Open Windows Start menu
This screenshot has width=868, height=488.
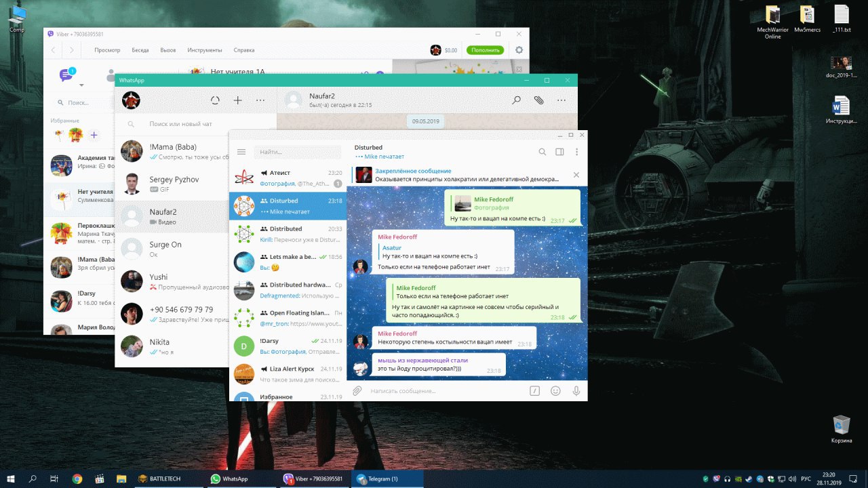(11, 479)
